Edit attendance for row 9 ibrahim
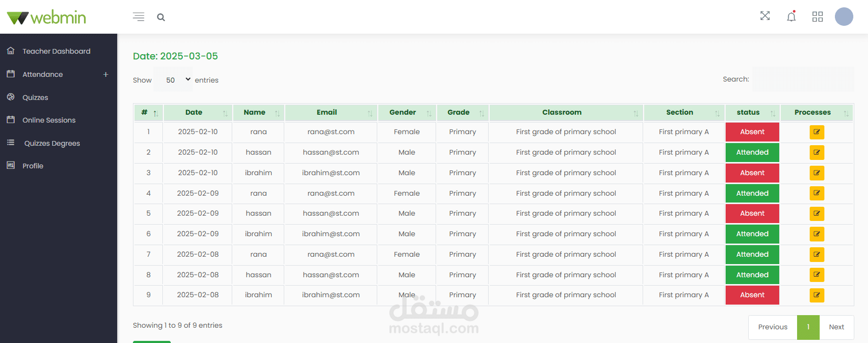This screenshot has width=868, height=343. (817, 295)
